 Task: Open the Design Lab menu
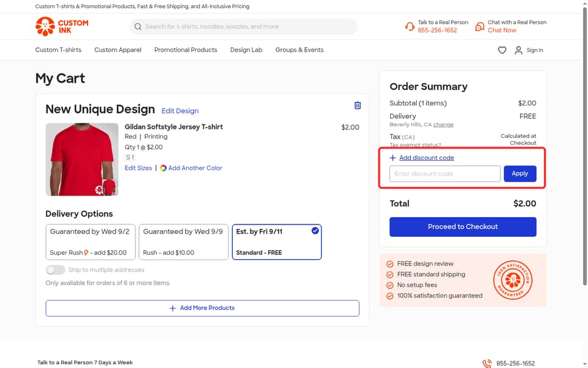(246, 50)
